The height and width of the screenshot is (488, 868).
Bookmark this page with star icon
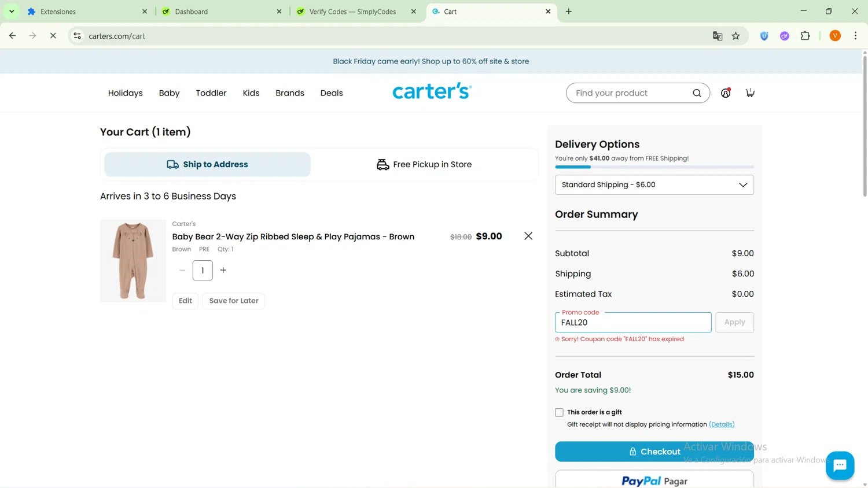coord(736,36)
